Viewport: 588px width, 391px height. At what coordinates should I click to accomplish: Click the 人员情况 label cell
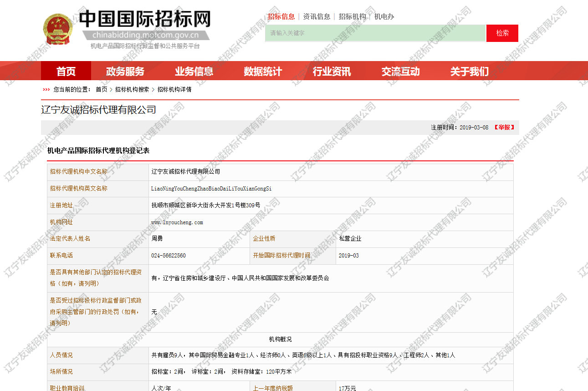point(98,355)
